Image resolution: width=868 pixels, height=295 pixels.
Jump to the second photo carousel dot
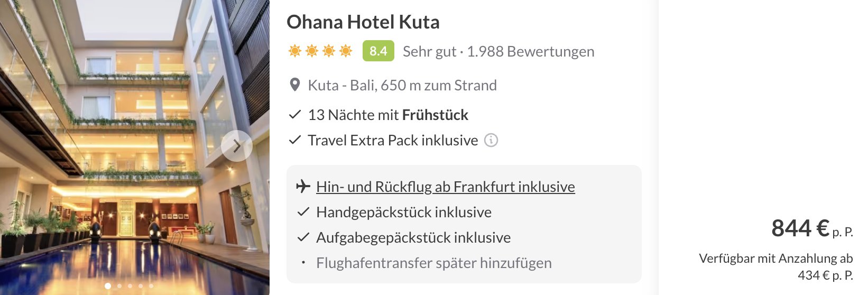[119, 286]
